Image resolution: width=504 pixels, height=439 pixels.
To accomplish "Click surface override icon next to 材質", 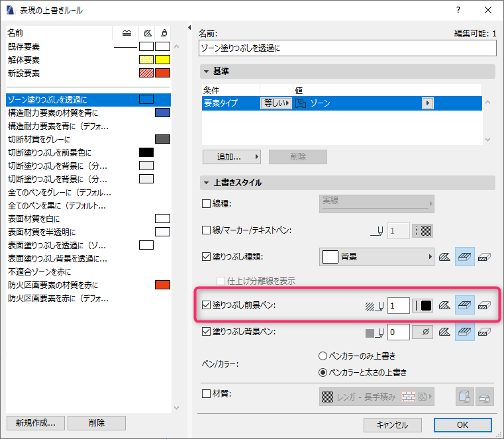I will click(x=464, y=397).
